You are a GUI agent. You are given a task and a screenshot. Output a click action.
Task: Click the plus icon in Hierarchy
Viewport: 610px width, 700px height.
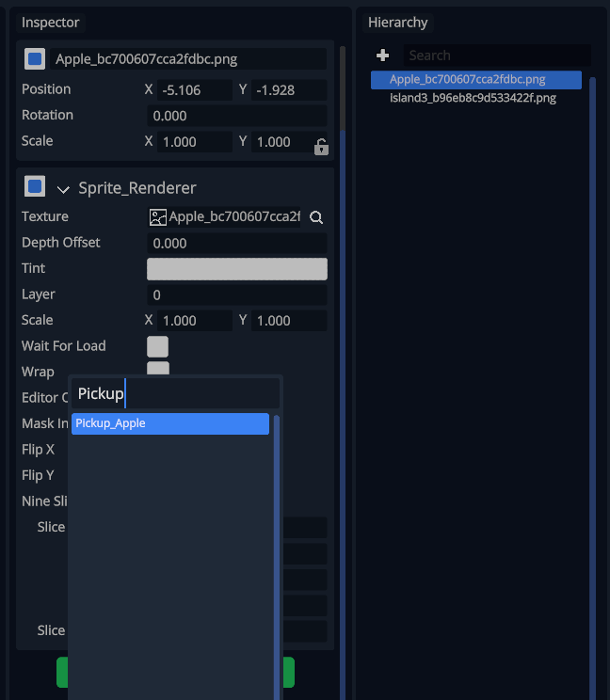tap(382, 56)
